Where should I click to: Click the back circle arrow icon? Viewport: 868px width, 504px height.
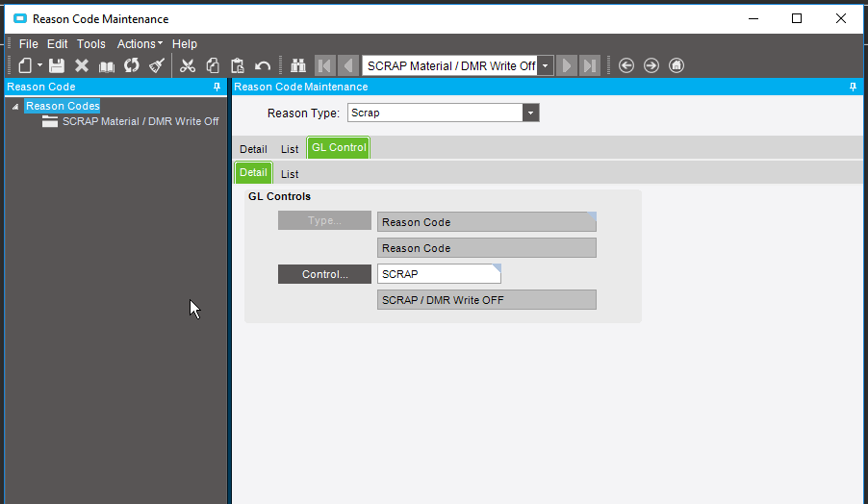click(x=626, y=65)
